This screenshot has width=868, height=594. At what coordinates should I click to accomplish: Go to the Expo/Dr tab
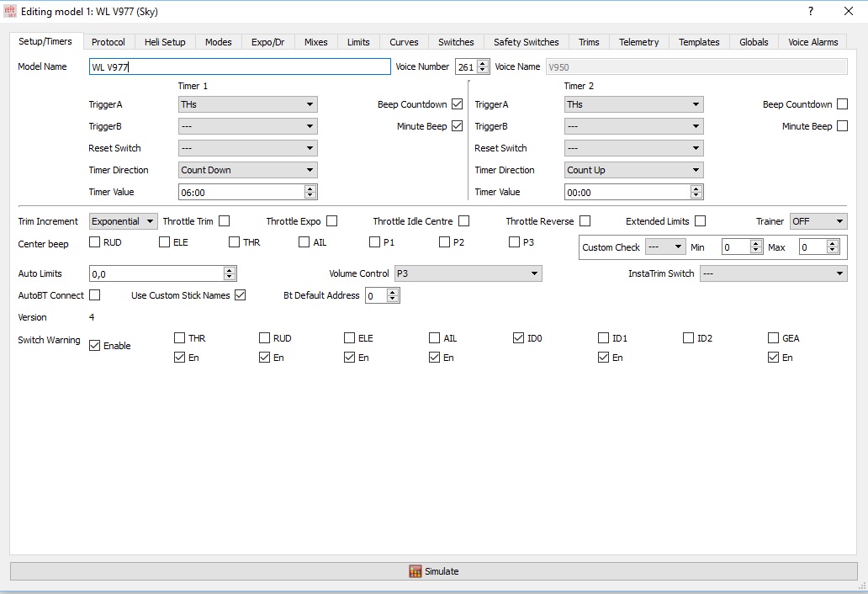(x=268, y=42)
